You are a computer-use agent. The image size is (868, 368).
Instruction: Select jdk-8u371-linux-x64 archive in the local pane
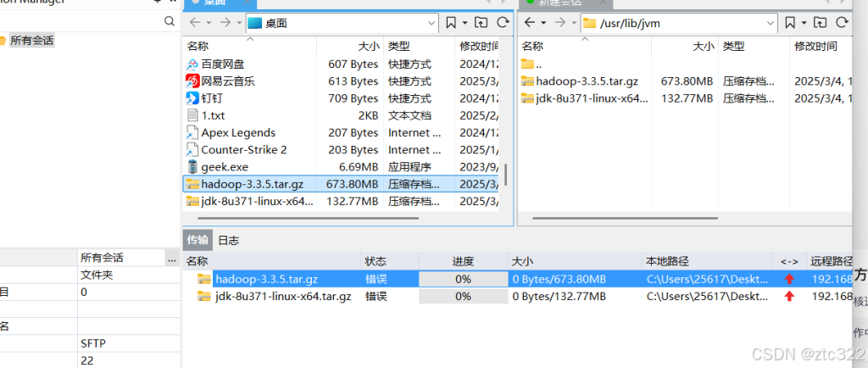pos(258,201)
